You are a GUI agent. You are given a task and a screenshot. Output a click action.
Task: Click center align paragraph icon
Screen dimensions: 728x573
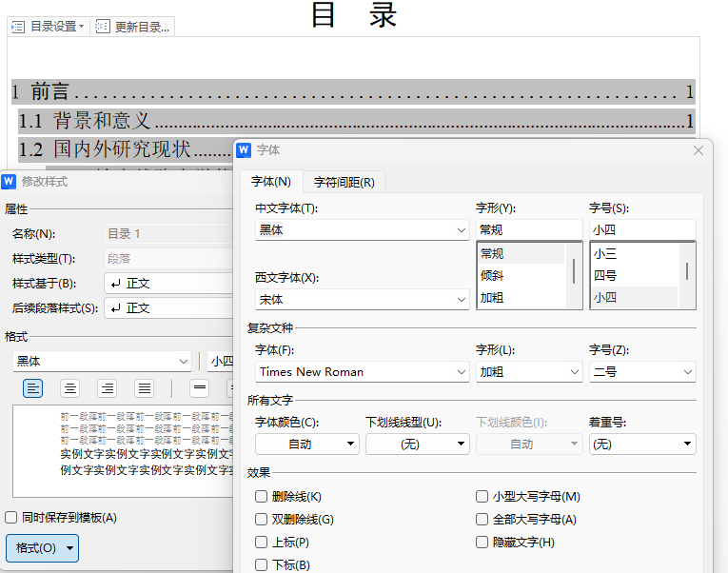(x=70, y=387)
